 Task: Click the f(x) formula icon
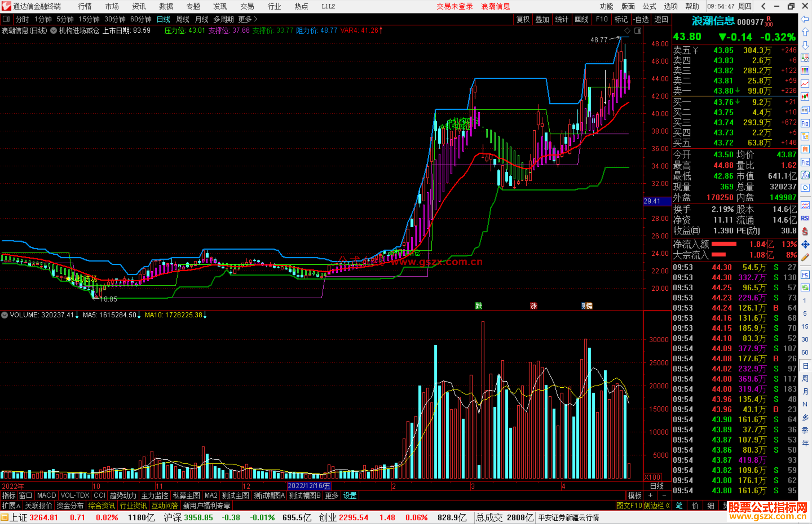point(805,175)
